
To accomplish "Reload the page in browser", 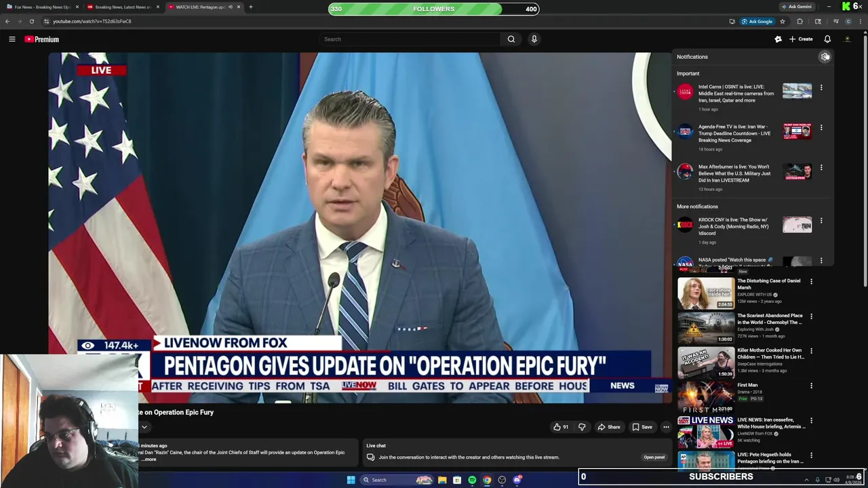I will click(x=32, y=21).
